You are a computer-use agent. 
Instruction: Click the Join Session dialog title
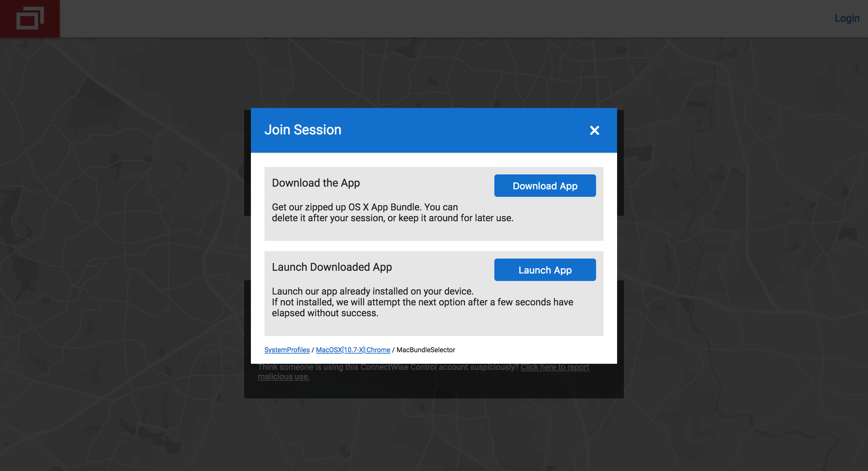(x=303, y=130)
